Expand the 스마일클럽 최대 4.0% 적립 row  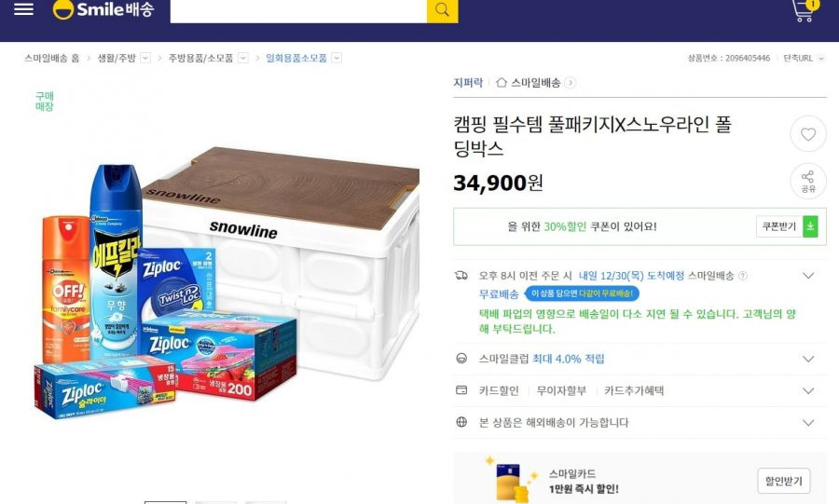(x=808, y=359)
